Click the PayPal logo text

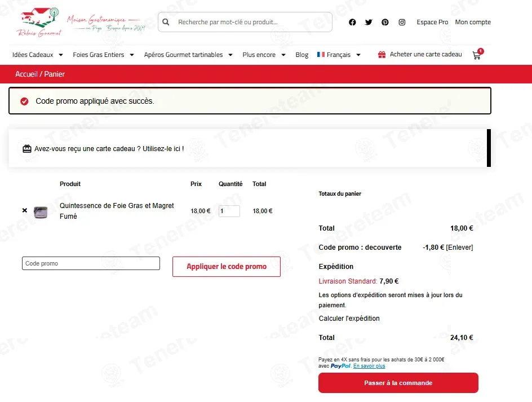pos(340,366)
